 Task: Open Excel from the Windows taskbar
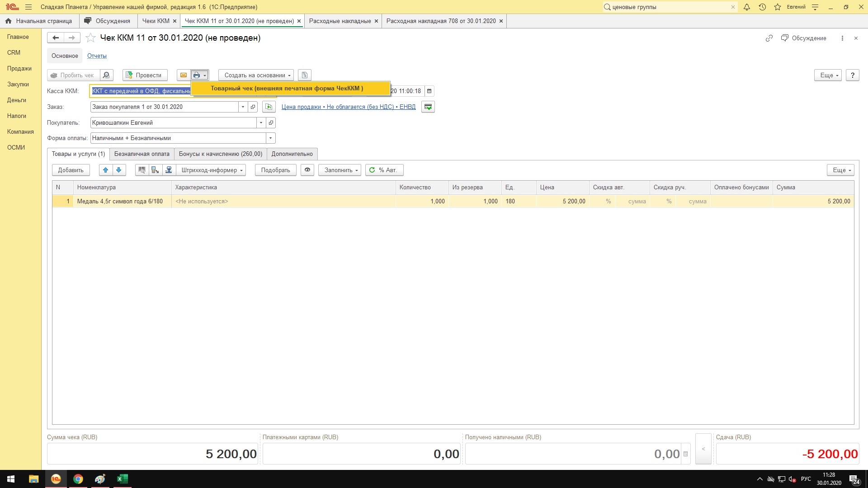[x=122, y=479]
